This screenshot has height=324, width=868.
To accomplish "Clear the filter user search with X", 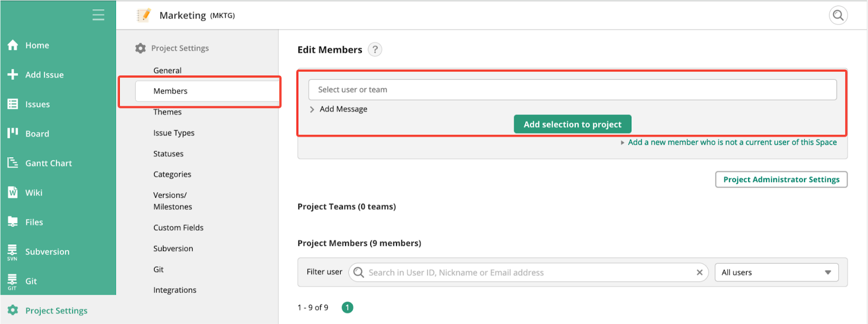I will (699, 273).
